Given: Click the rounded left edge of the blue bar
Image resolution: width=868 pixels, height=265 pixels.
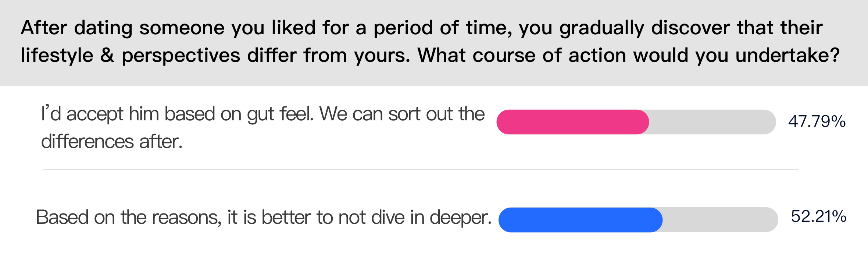Looking at the screenshot, I should [504, 220].
